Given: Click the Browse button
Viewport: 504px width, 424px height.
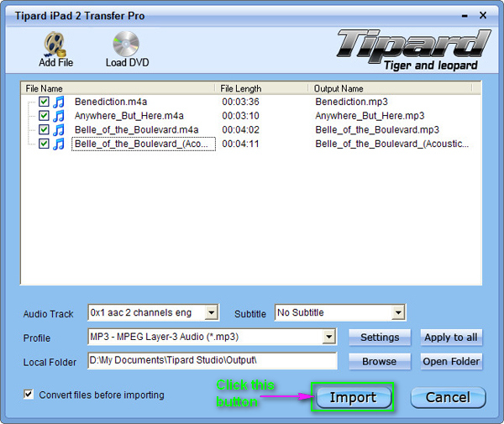Looking at the screenshot, I should [380, 361].
